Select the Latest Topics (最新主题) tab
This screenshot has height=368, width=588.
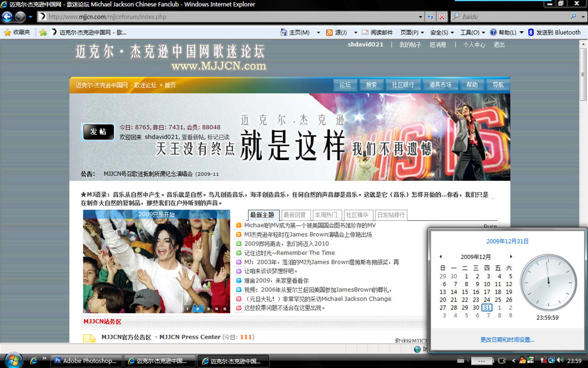(x=262, y=215)
